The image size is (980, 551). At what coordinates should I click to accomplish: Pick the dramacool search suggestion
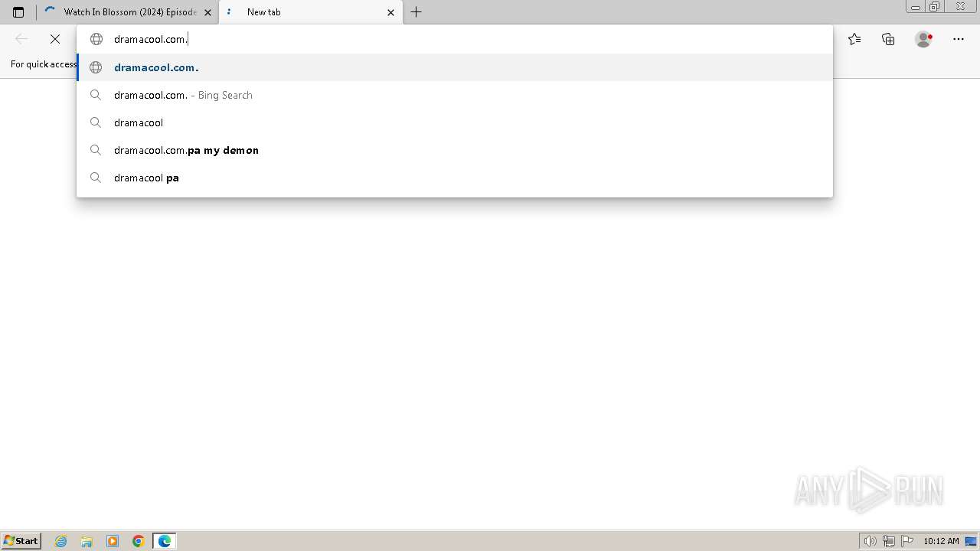[455, 122]
